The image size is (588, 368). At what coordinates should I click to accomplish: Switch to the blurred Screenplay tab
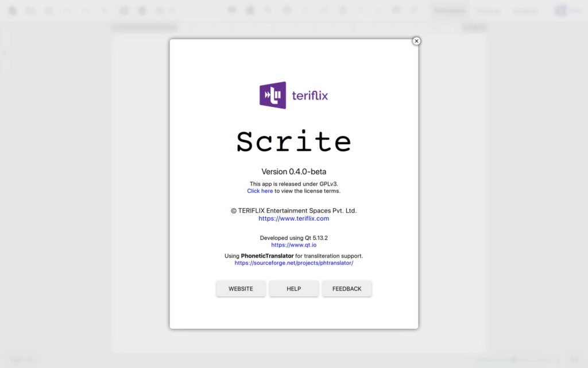point(449,11)
